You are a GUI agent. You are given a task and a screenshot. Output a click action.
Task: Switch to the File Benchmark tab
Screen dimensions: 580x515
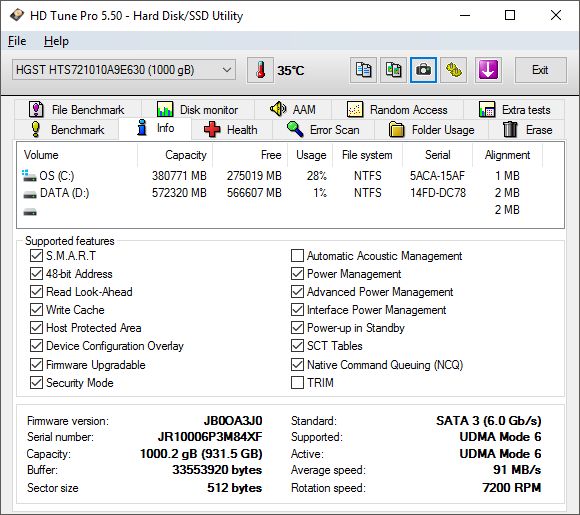pyautogui.click(x=77, y=110)
